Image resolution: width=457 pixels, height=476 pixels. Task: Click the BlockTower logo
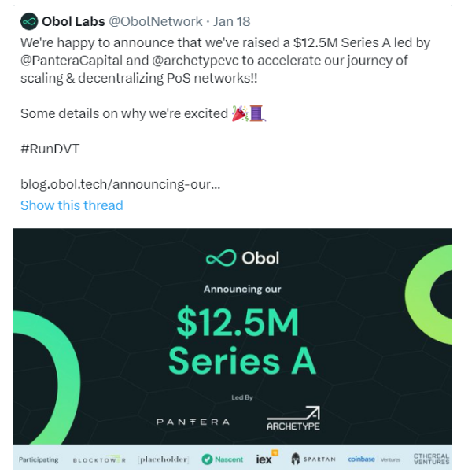tap(99, 459)
